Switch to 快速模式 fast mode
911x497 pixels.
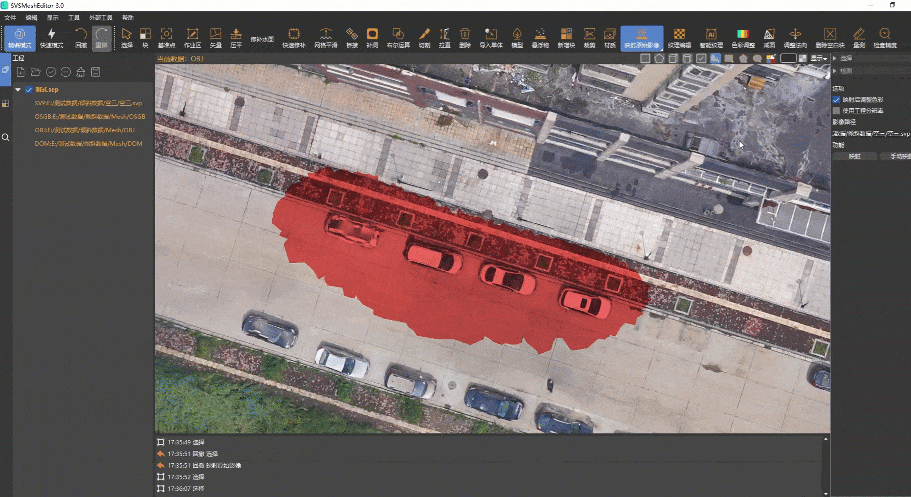[x=52, y=37]
